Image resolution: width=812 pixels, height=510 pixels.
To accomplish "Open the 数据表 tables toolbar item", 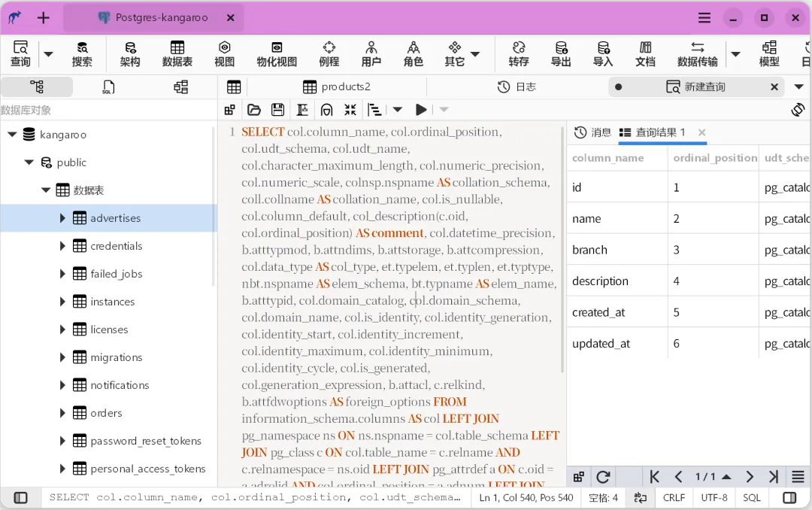I will coord(177,53).
